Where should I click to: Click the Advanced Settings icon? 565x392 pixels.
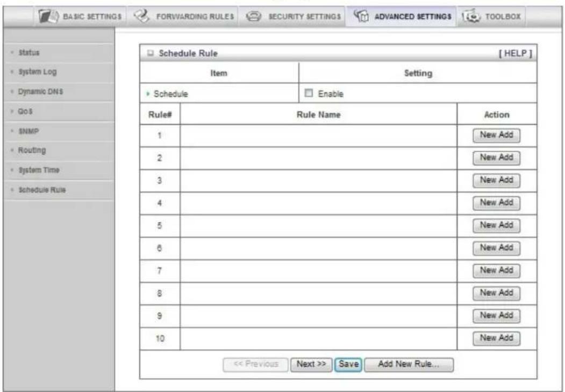(x=361, y=16)
